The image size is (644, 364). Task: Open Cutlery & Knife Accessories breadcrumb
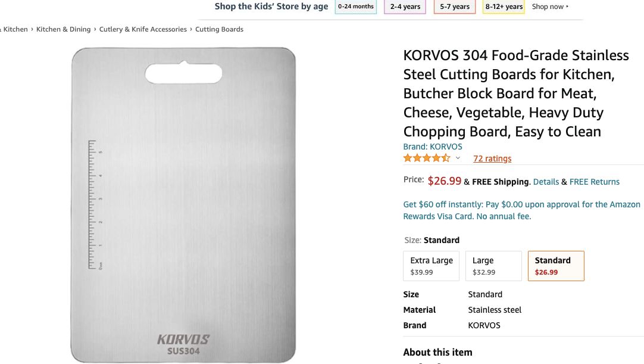143,29
